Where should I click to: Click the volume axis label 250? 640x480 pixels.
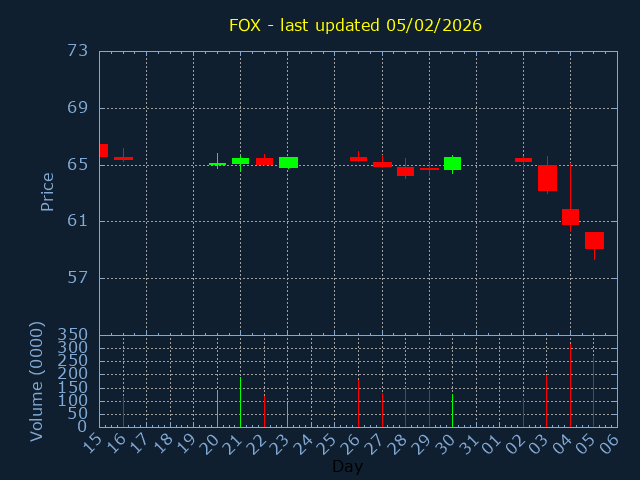73,361
